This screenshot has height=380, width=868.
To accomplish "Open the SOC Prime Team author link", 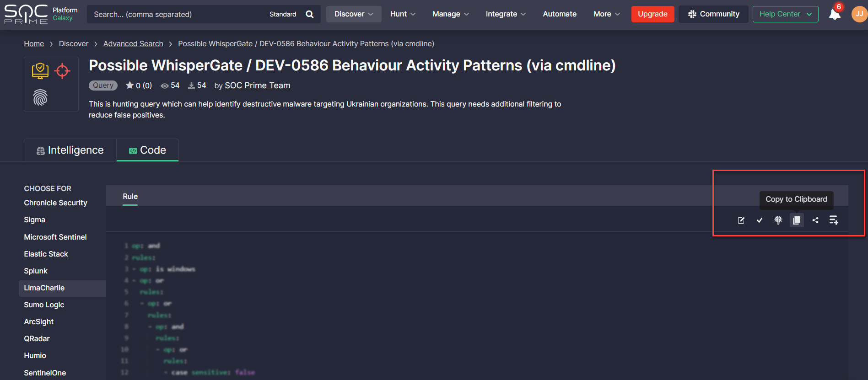I will pyautogui.click(x=257, y=86).
